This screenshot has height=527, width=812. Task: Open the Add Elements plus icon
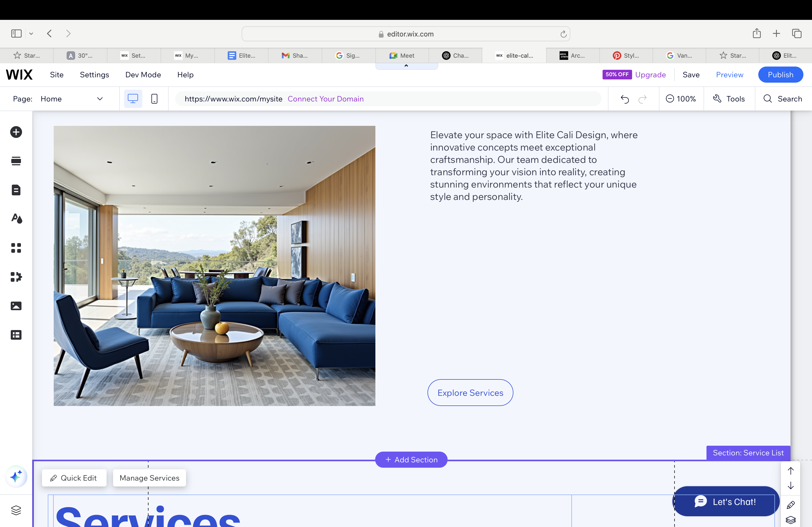coord(16,132)
